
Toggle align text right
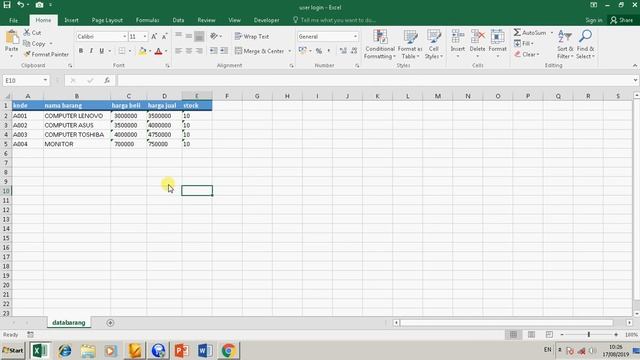click(199, 51)
